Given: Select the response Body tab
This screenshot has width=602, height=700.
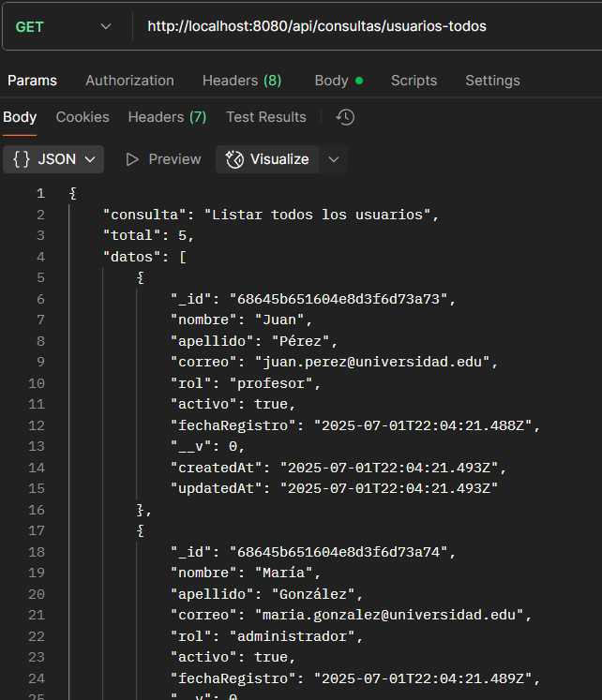Looking at the screenshot, I should point(20,117).
